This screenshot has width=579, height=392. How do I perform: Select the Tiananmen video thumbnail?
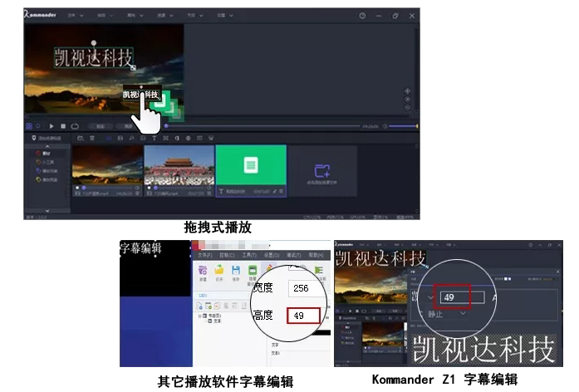179,165
